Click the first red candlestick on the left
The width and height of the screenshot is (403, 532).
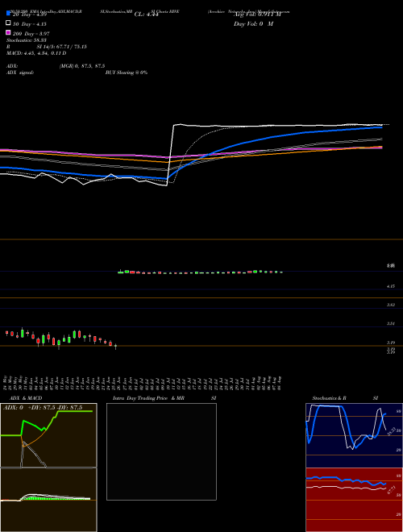pyautogui.click(x=6, y=333)
